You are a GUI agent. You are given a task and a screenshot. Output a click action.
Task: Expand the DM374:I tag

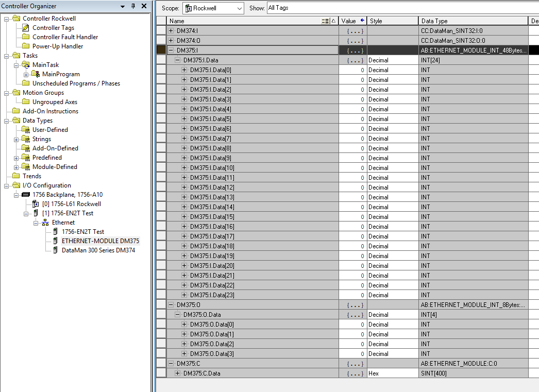pos(171,31)
